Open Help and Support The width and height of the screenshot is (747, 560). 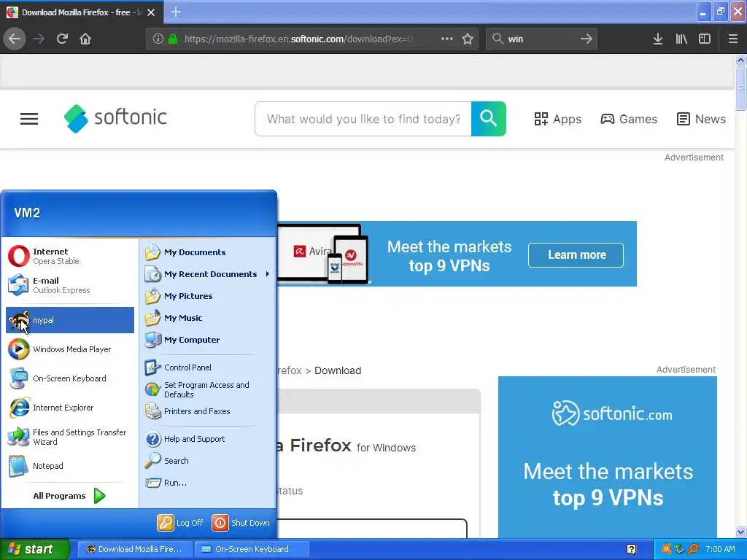[207, 438]
